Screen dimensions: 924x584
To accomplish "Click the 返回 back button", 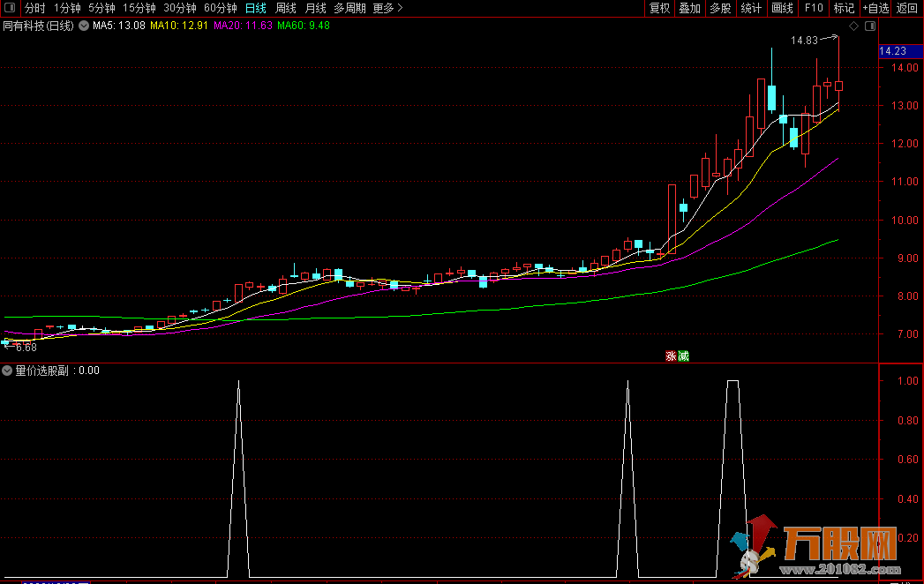I will coord(907,8).
